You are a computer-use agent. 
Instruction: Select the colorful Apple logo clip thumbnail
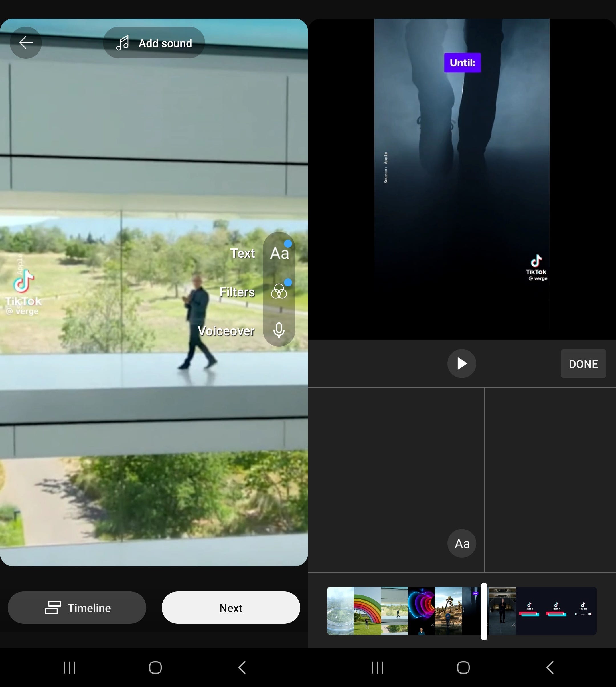tap(421, 611)
